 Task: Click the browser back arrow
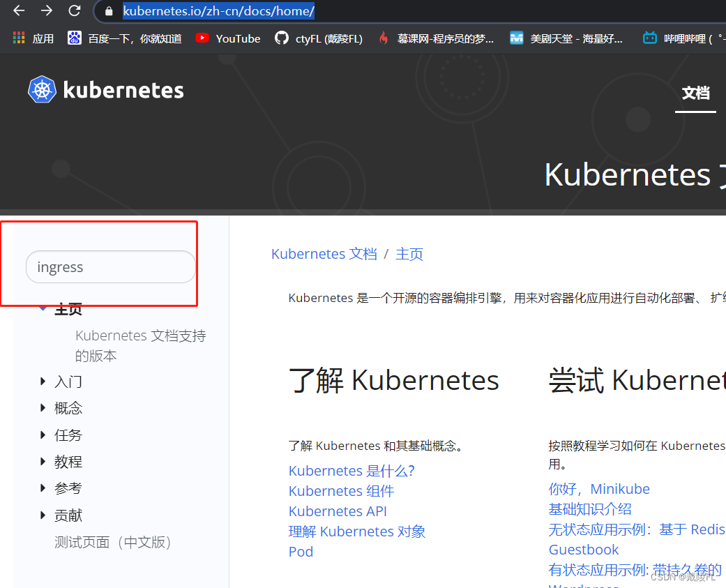click(19, 10)
